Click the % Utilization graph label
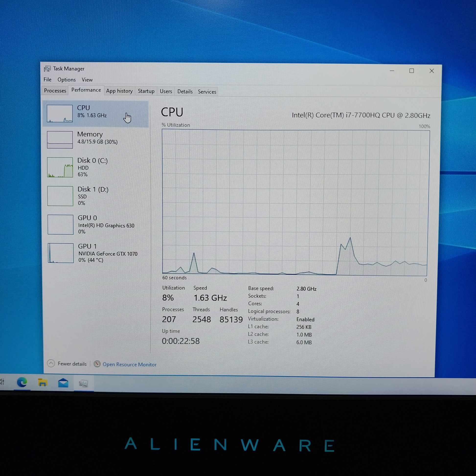This screenshot has width=476, height=476. 176,125
